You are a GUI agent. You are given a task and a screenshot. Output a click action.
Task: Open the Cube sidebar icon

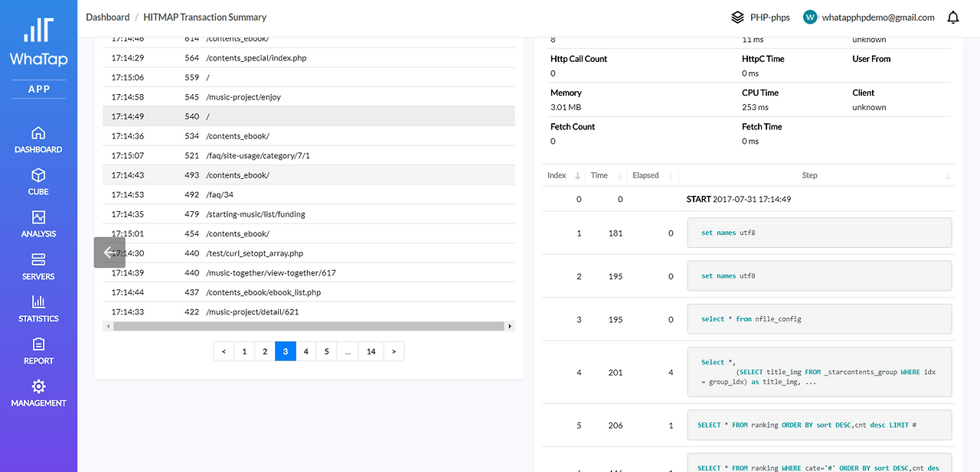pos(38,175)
